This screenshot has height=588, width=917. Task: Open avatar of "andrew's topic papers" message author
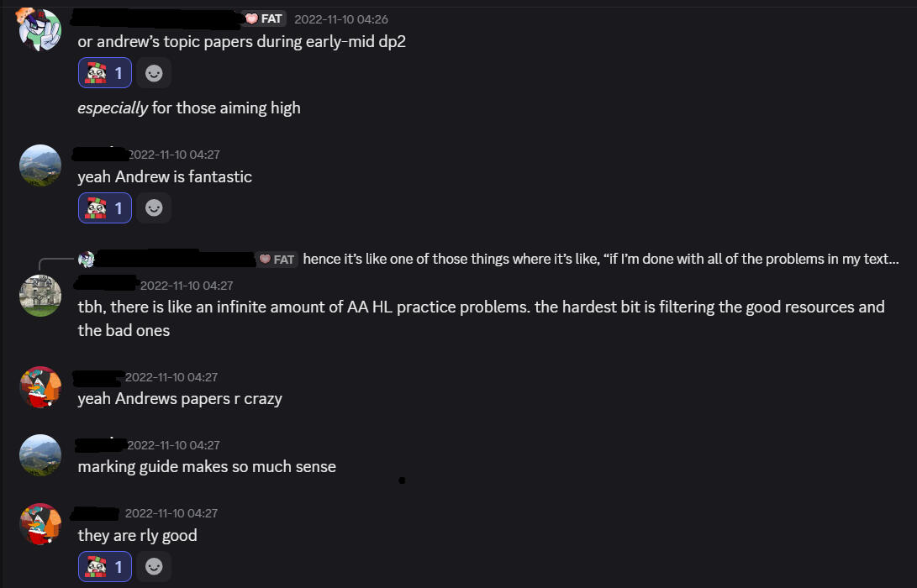(40, 29)
